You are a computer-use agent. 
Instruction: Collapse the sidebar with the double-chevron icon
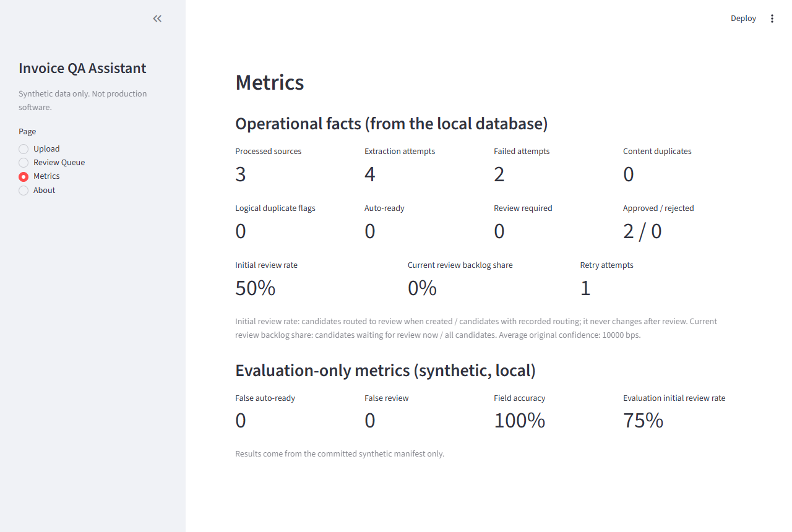click(x=157, y=19)
